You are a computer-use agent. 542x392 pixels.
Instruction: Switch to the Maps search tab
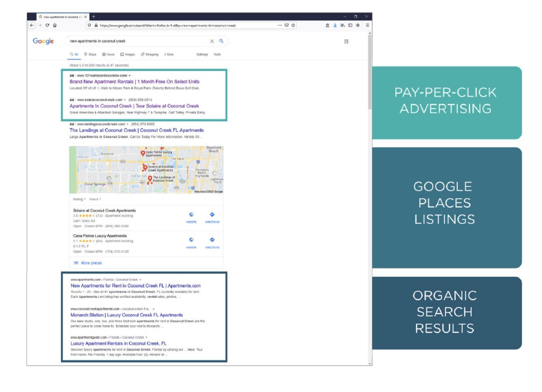tap(90, 54)
